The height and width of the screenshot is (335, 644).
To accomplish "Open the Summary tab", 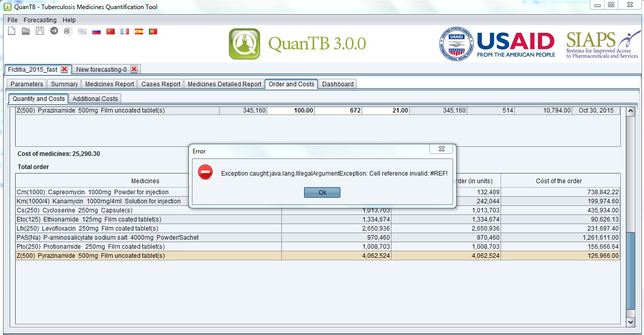I will click(x=65, y=84).
